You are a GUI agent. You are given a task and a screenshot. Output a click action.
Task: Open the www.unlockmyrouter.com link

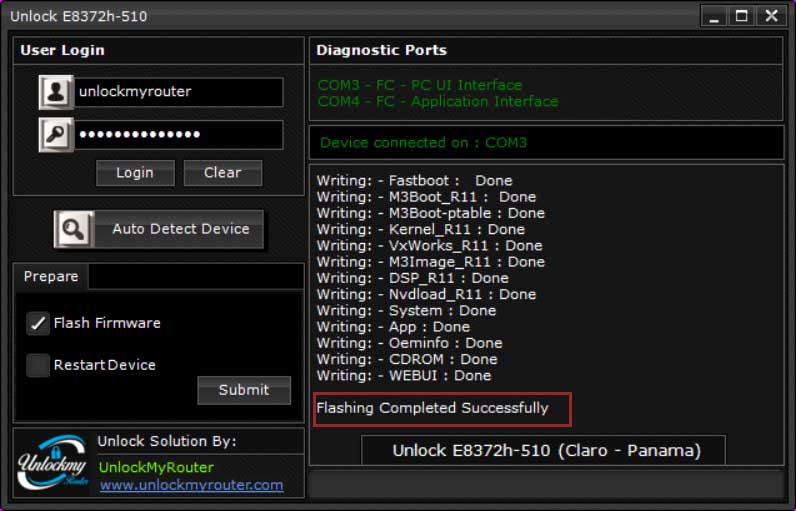coord(191,485)
